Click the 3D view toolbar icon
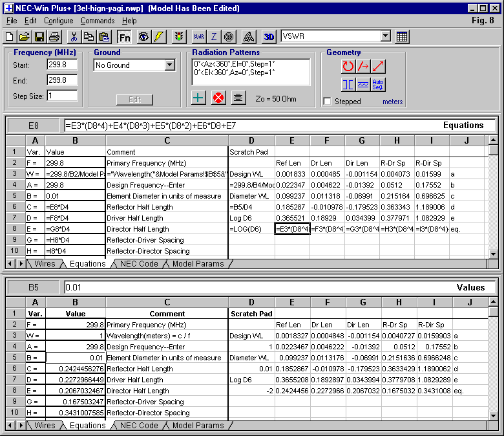 [x=269, y=37]
